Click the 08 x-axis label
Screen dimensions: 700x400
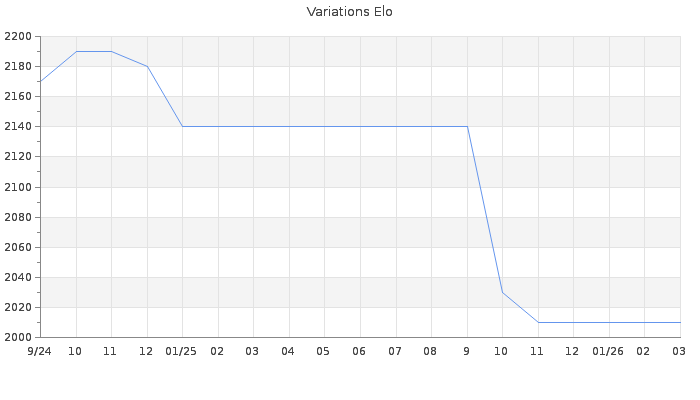click(430, 351)
